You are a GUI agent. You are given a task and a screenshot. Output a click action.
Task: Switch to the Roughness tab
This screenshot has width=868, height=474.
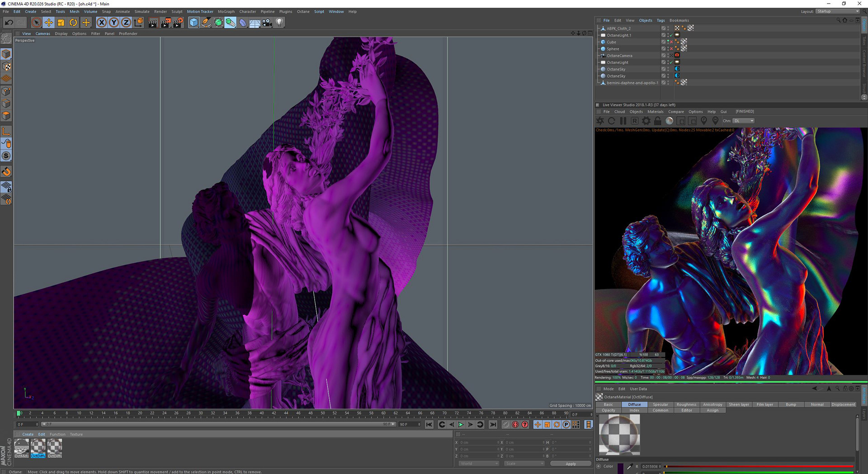point(686,404)
